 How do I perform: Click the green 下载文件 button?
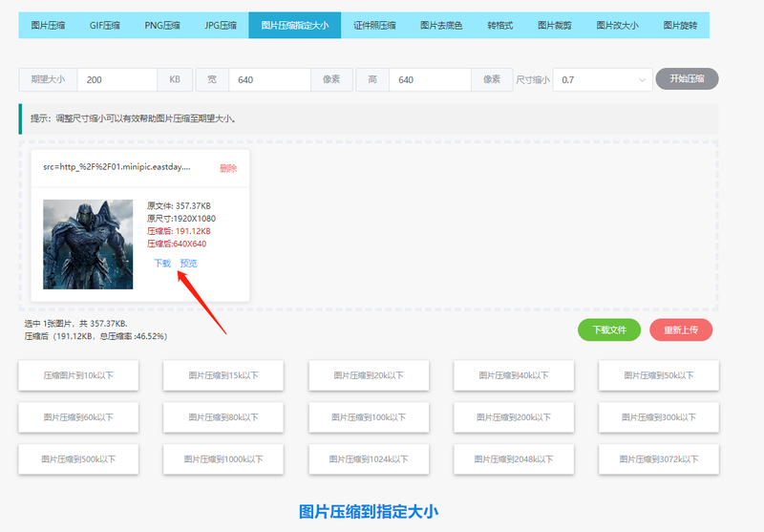(x=609, y=330)
